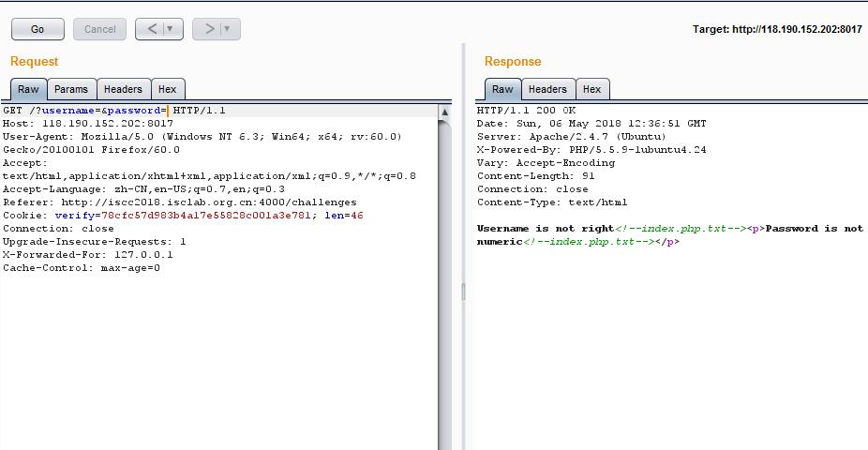Open the forward history dropdown arrow
The height and width of the screenshot is (450, 868).
coord(228,29)
